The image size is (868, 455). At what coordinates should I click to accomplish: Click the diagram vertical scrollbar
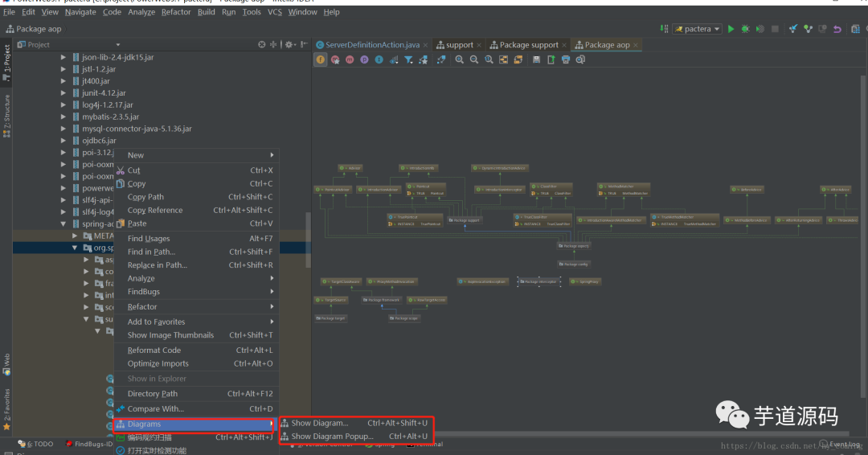[863, 237]
